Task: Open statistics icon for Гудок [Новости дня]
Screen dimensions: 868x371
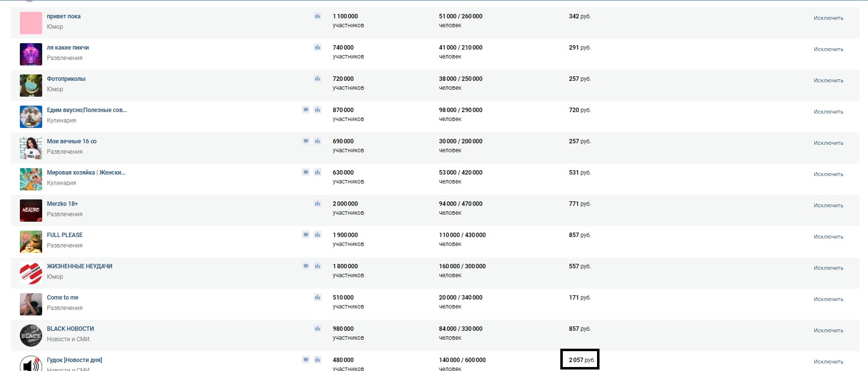Action: coord(318,360)
